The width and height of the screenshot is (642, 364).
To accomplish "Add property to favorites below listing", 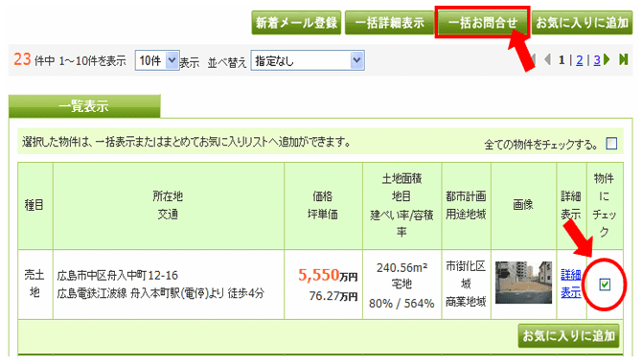I will [568, 336].
